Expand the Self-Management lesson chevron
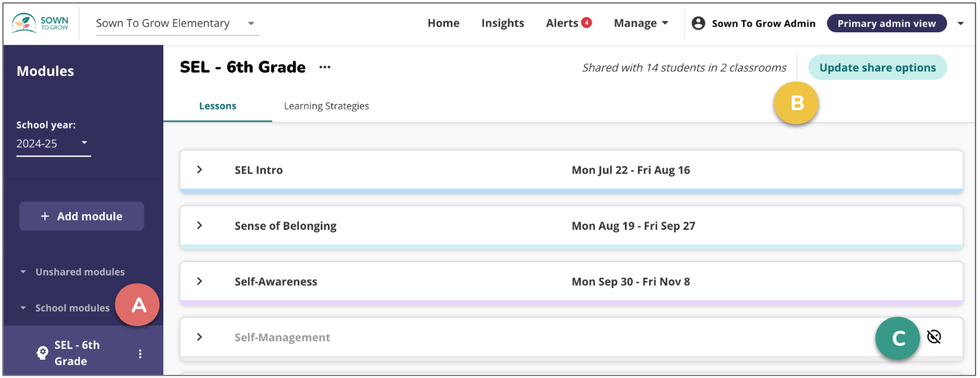Viewport: 980px width, 378px height. [199, 337]
